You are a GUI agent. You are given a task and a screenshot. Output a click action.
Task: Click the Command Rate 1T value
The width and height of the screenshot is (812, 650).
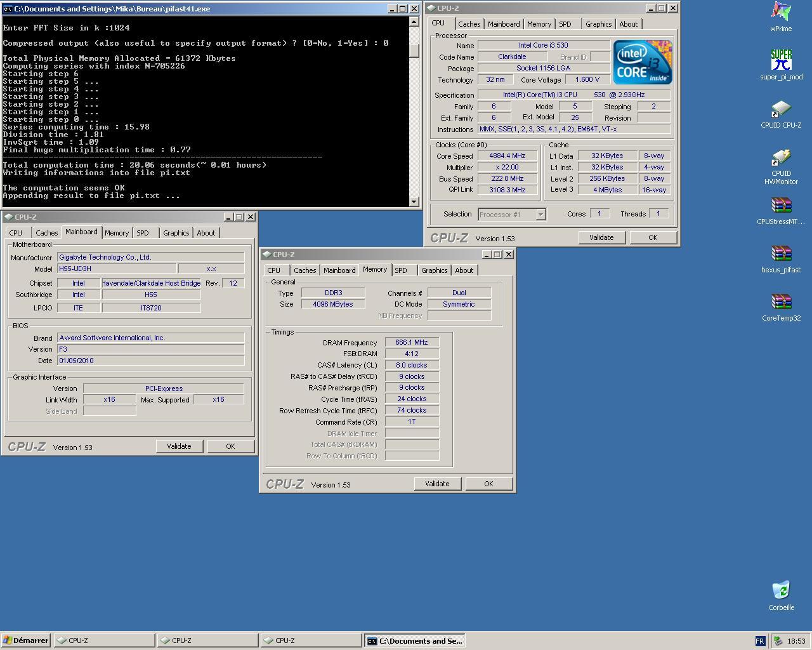(412, 422)
